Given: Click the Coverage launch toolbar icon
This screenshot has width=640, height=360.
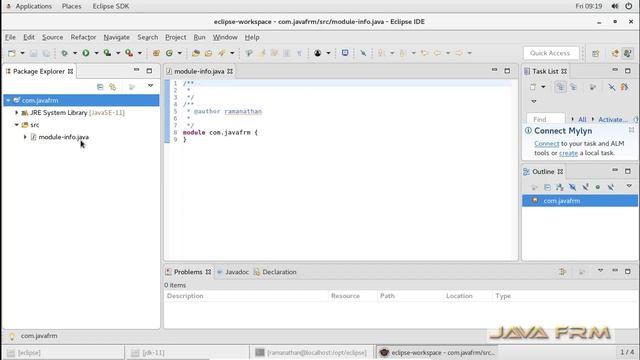Looking at the screenshot, I should point(107,53).
